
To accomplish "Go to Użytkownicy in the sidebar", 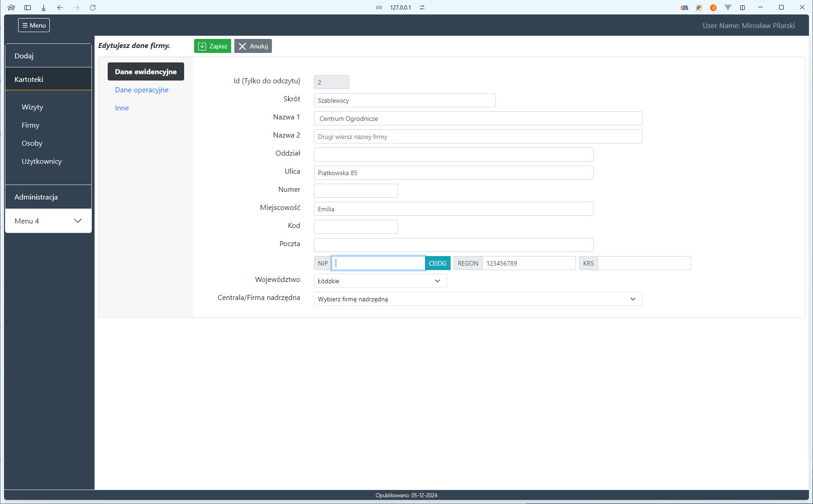I will tap(42, 162).
